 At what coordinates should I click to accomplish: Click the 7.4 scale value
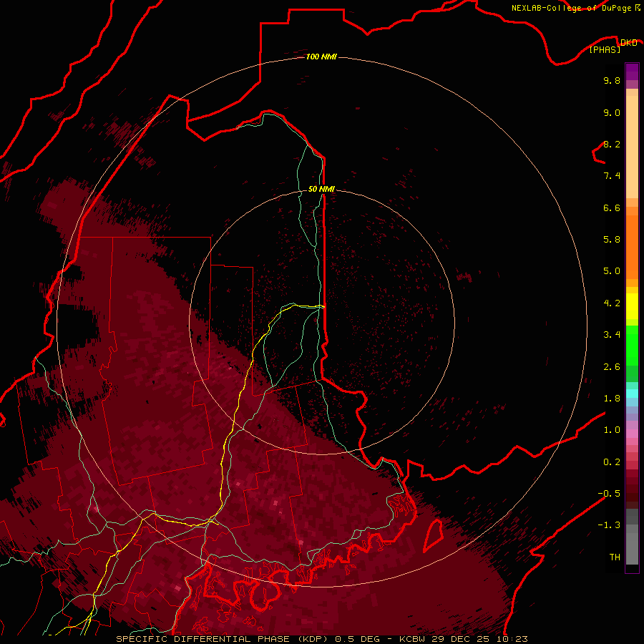[612, 176]
